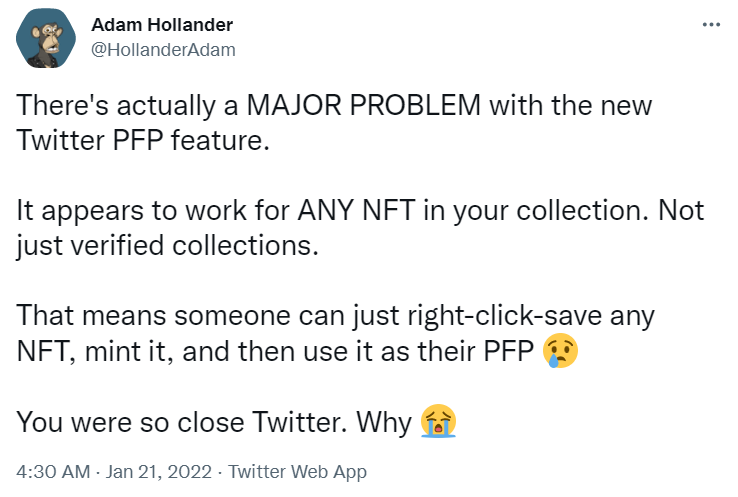
Task: Click the loudly crying emoji after Why
Action: tap(436, 422)
